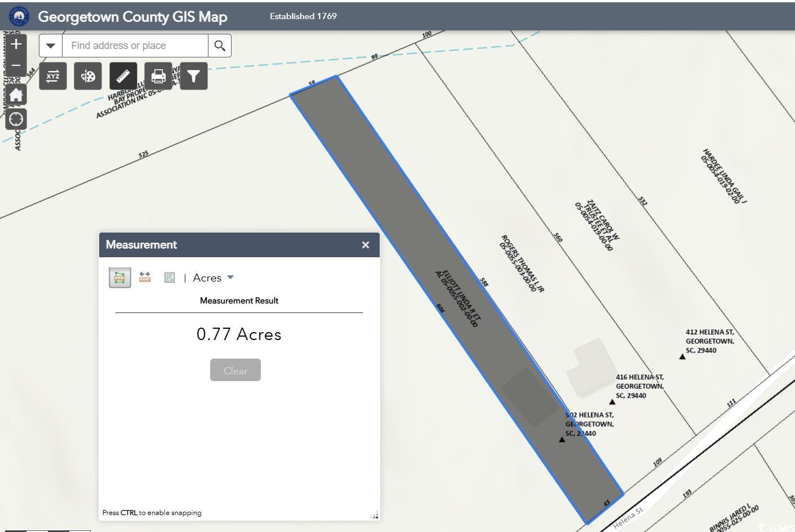Open the paint palette draw tool
The height and width of the screenshot is (532, 795).
(88, 76)
